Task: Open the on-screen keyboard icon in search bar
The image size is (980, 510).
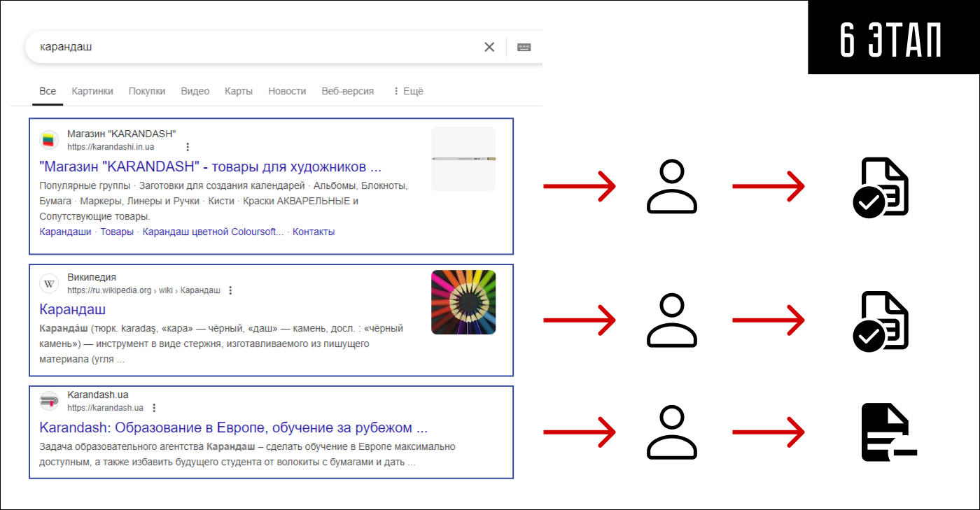Action: point(524,47)
